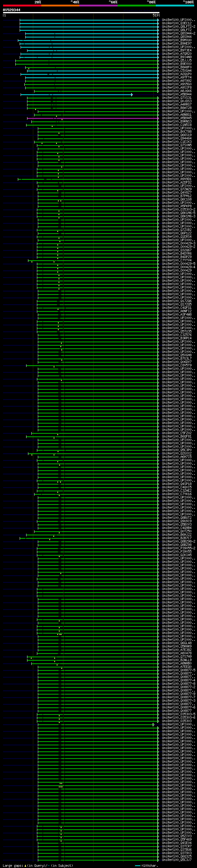Select hit label UniRef100_C1EIK3

(177, 142)
